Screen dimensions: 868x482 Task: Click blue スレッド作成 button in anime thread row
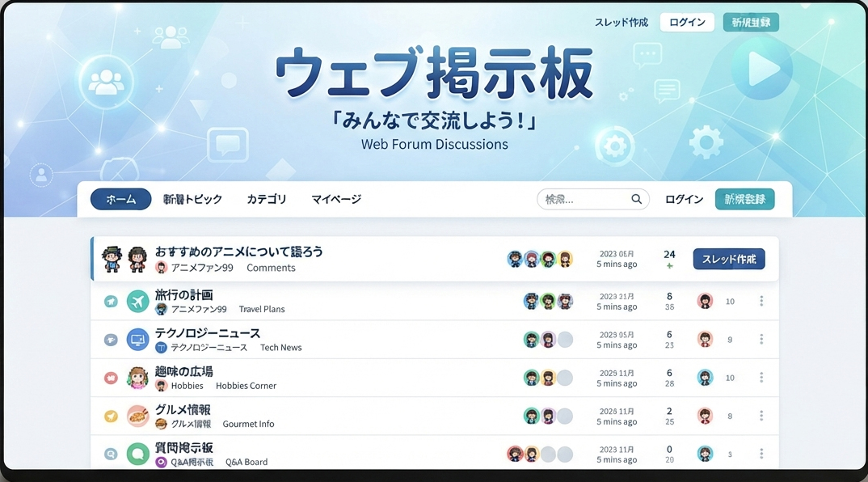pos(729,259)
